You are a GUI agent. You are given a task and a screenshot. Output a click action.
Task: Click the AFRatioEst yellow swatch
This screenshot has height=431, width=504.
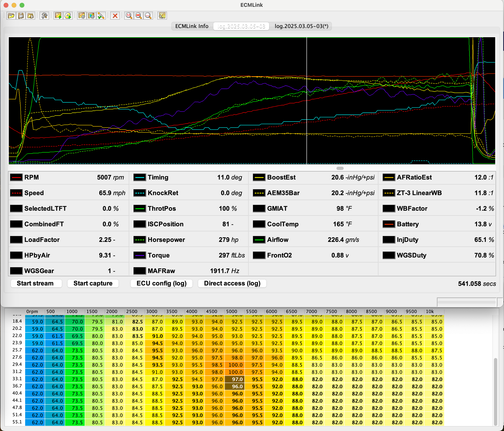(389, 178)
